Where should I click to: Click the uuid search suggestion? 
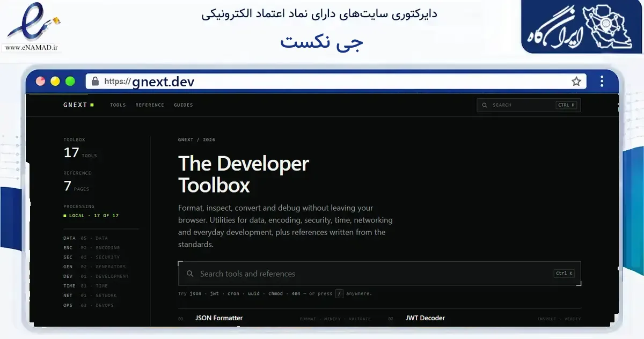pos(254,294)
